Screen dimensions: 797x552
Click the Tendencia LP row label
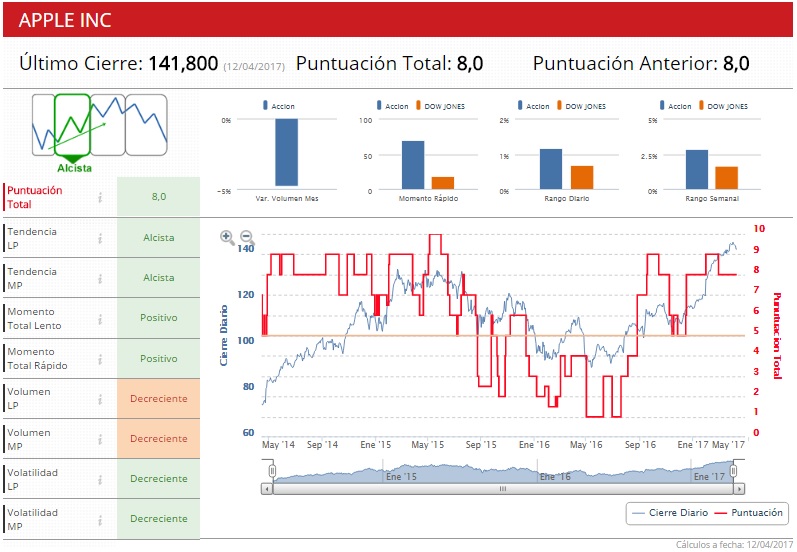[x=32, y=238]
